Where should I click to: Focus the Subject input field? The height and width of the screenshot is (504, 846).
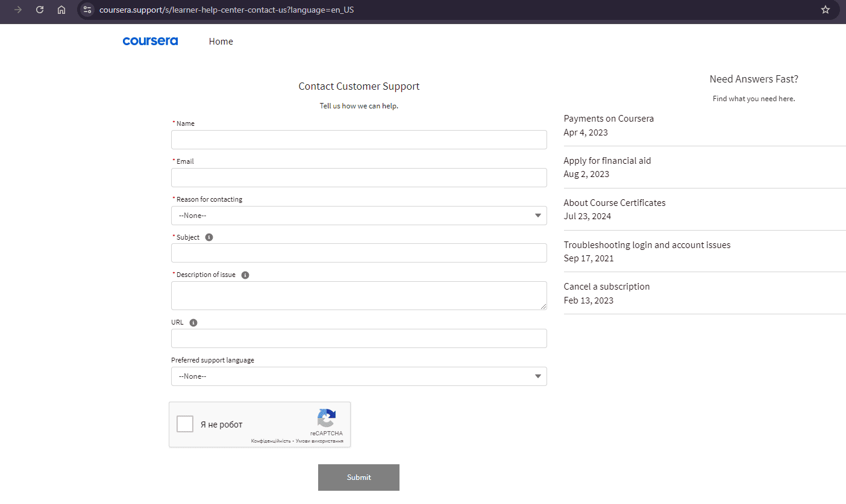click(x=359, y=253)
